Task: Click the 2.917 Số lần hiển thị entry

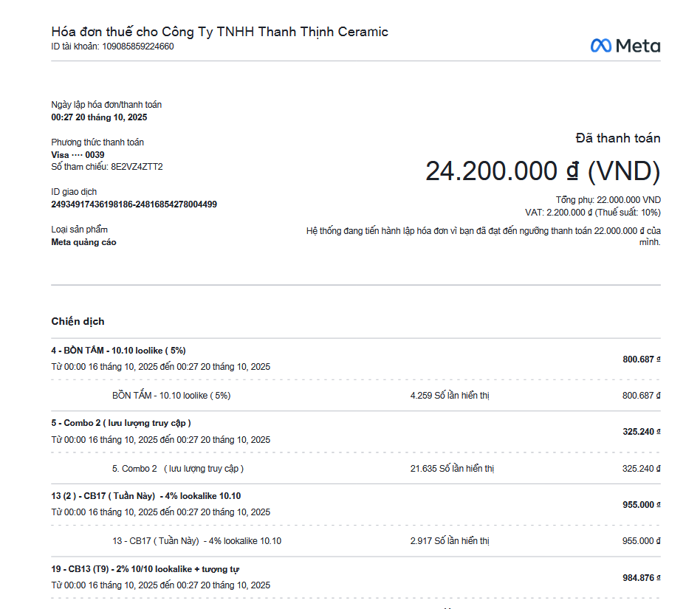Action: pos(450,541)
